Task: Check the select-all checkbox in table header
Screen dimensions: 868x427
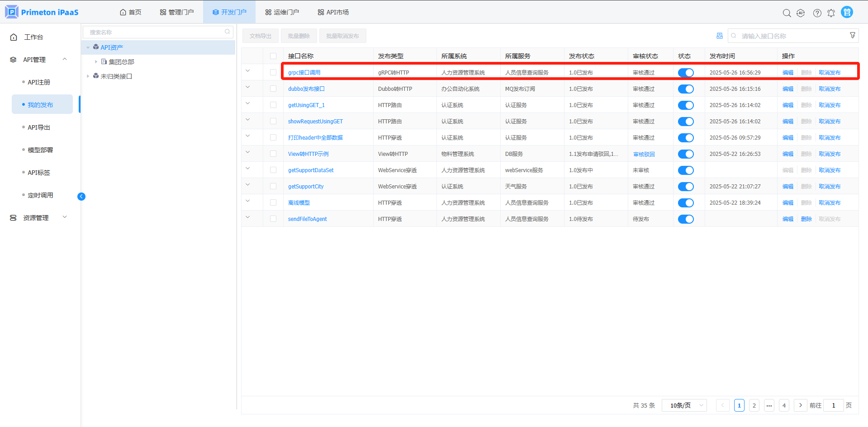Action: [x=273, y=56]
